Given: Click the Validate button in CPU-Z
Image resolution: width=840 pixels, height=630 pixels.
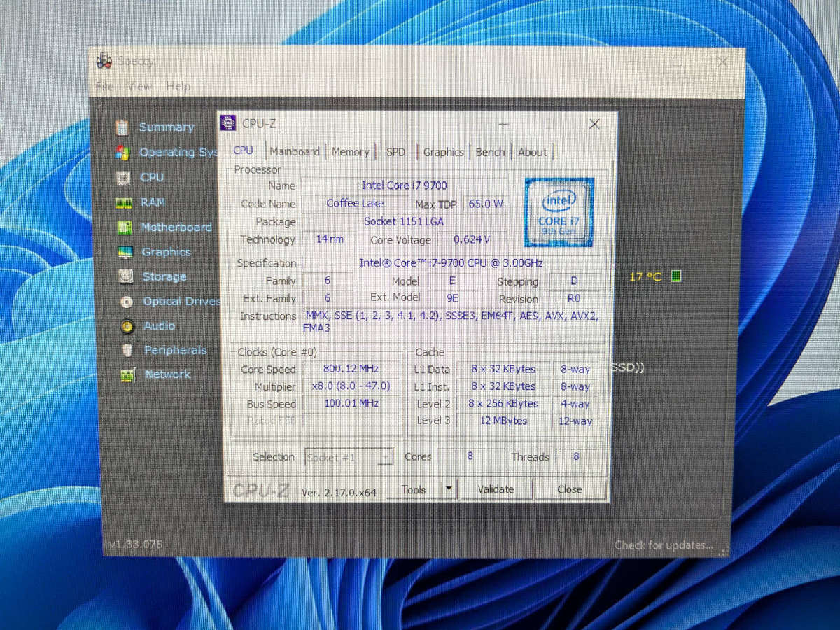Looking at the screenshot, I should point(496,489).
